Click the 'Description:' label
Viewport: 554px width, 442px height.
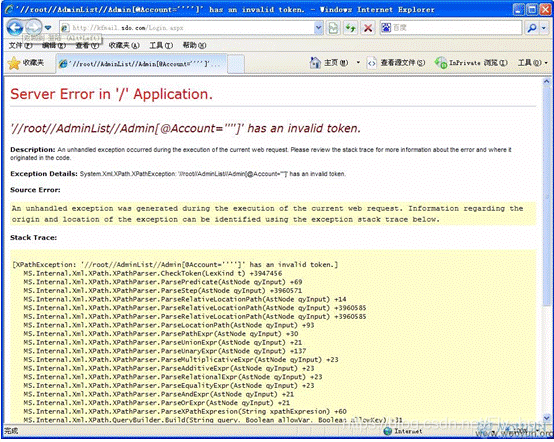[x=33, y=149]
